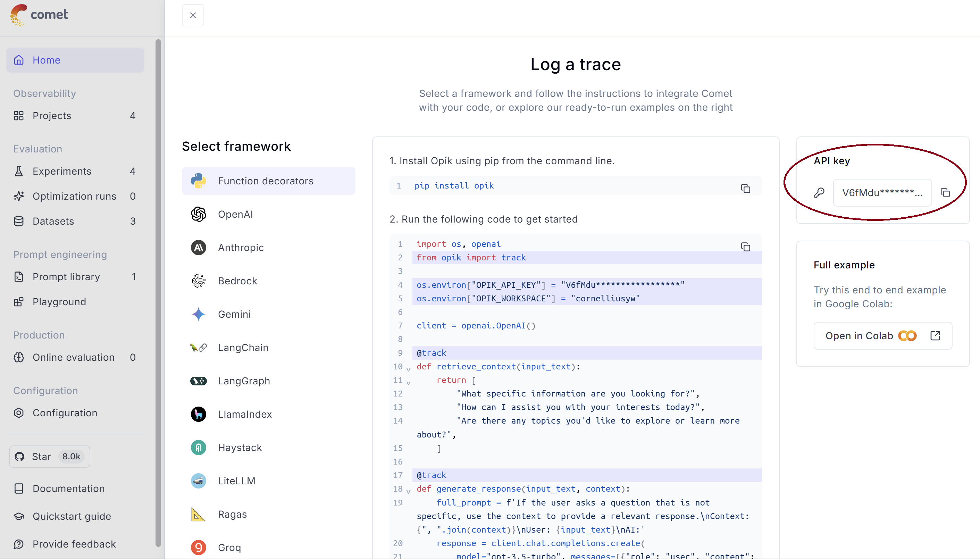
Task: Click the Python logo icon
Action: tap(199, 181)
